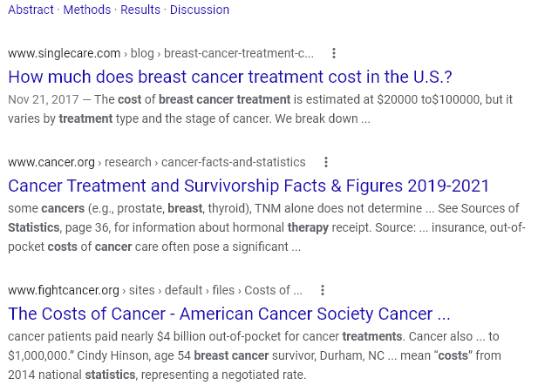The height and width of the screenshot is (392, 538).
Task: Open options menu for singlecare.com result
Action: tap(333, 53)
